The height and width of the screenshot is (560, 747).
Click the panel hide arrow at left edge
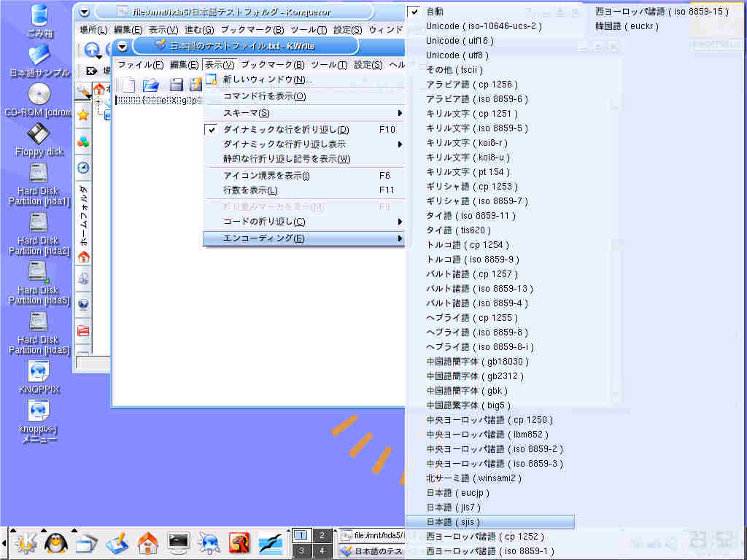click(x=4, y=542)
